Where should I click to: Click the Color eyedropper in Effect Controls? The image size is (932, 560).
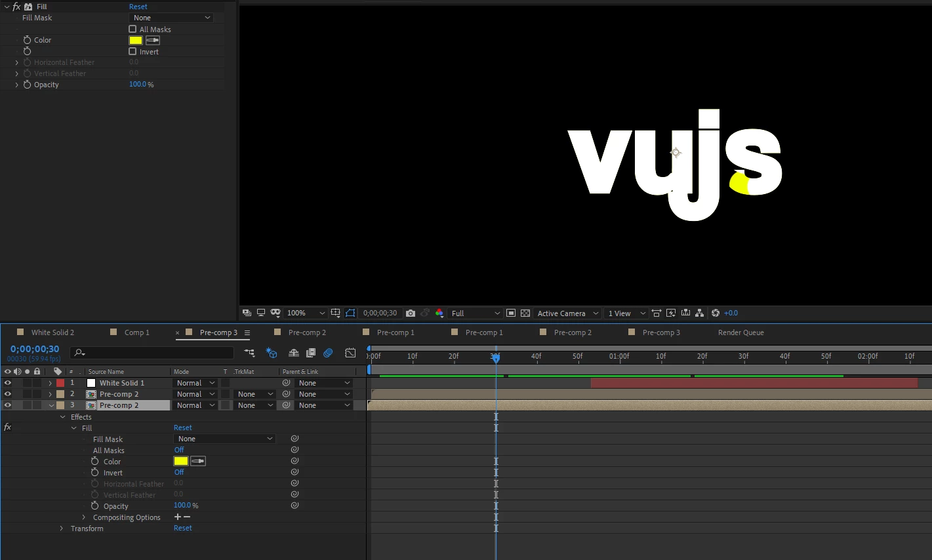tap(153, 40)
